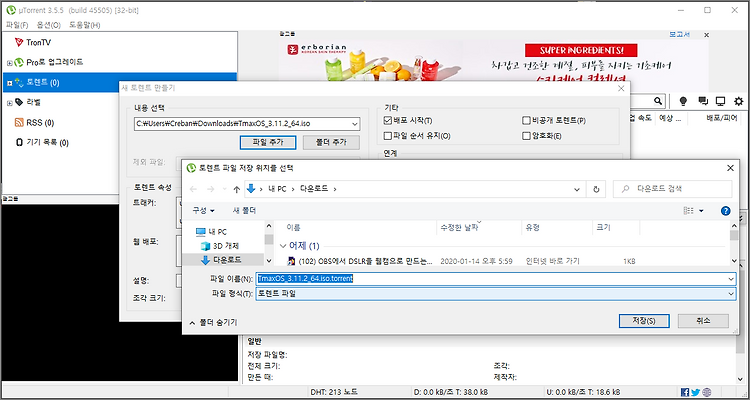The width and height of the screenshot is (750, 400).
Task: Click the ad report (보고서) link
Action: click(679, 35)
